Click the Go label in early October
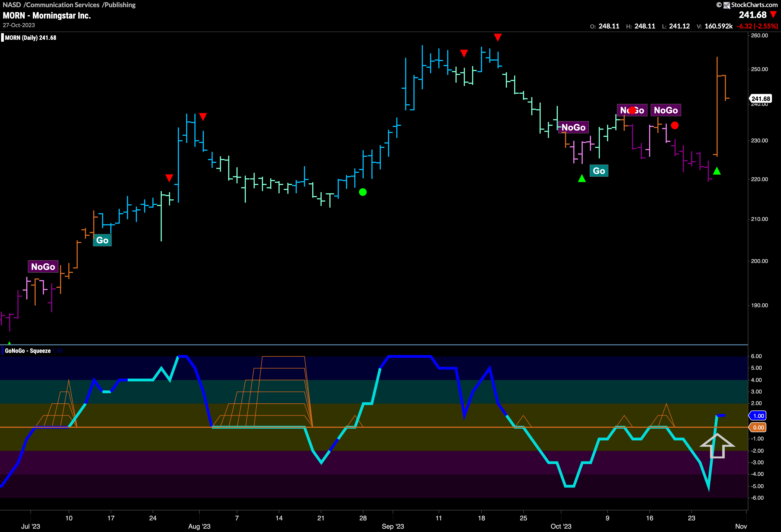This screenshot has height=532, width=781. pos(599,171)
